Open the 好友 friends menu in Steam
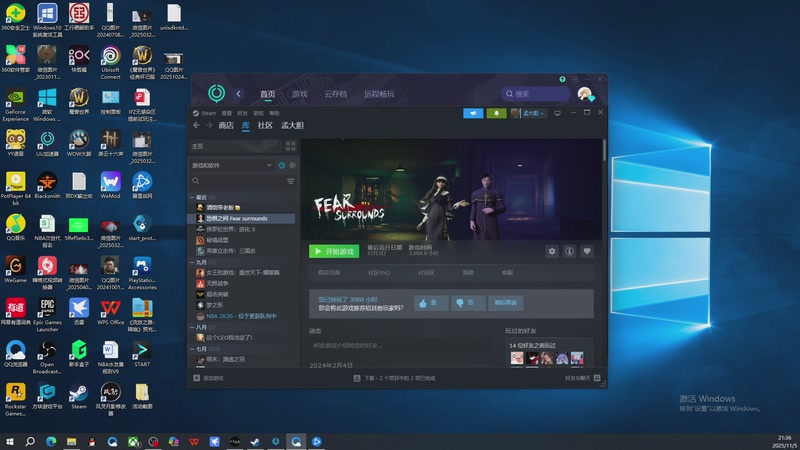Image resolution: width=800 pixels, height=450 pixels. (242, 113)
